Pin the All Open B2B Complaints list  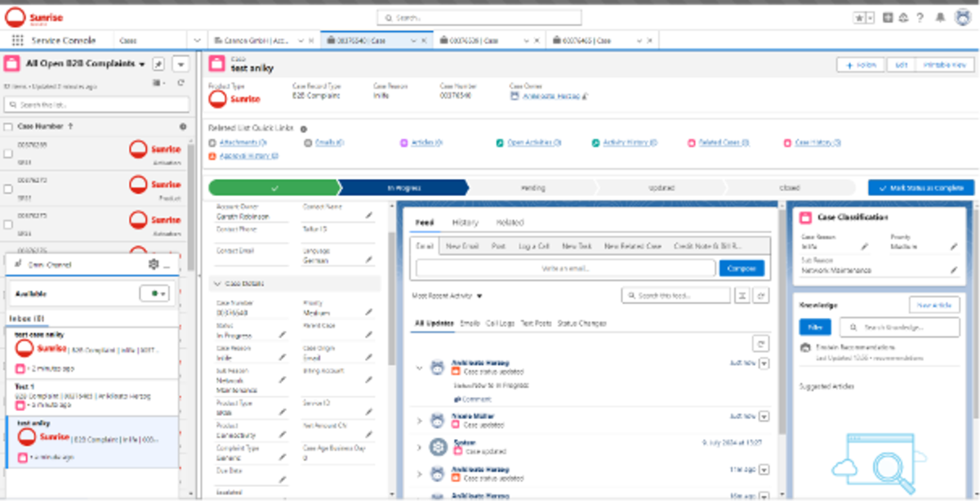click(158, 64)
